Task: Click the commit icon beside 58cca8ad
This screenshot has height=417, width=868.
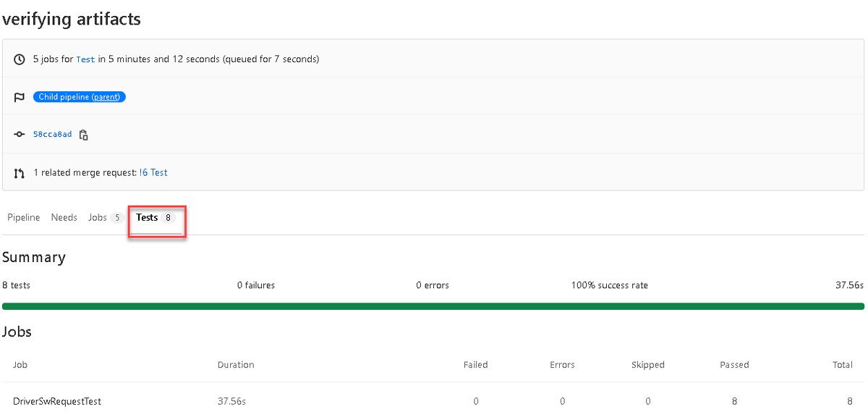Action: tap(20, 135)
